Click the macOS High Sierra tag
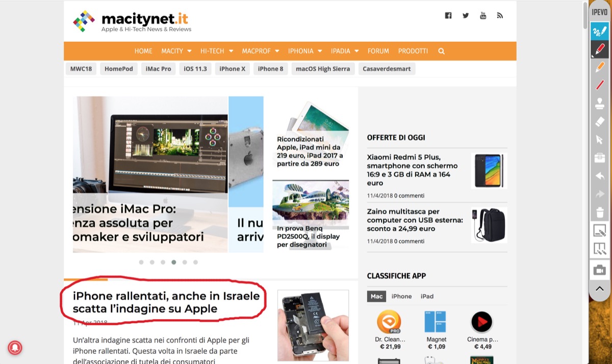The image size is (612, 364). [323, 69]
